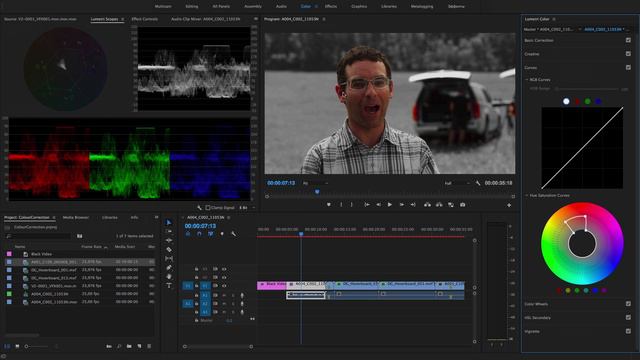The width and height of the screenshot is (640, 360).
Task: Switch to the Effect Controls tab
Action: pyautogui.click(x=144, y=19)
